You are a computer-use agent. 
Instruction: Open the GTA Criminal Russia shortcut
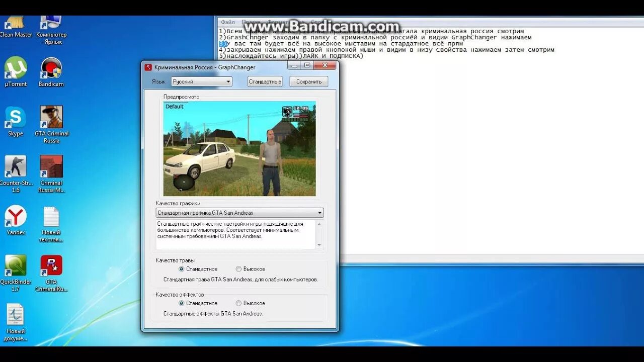point(51,125)
